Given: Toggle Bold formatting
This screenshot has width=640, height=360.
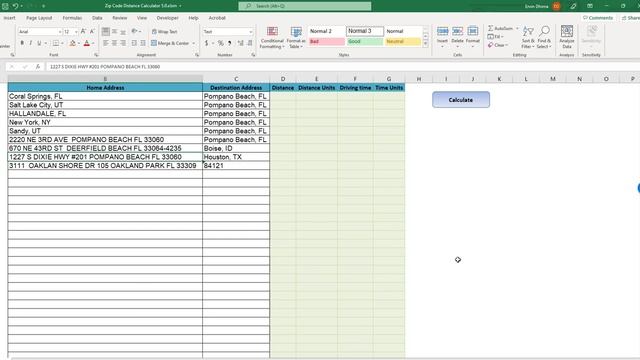Looking at the screenshot, I should tap(22, 43).
